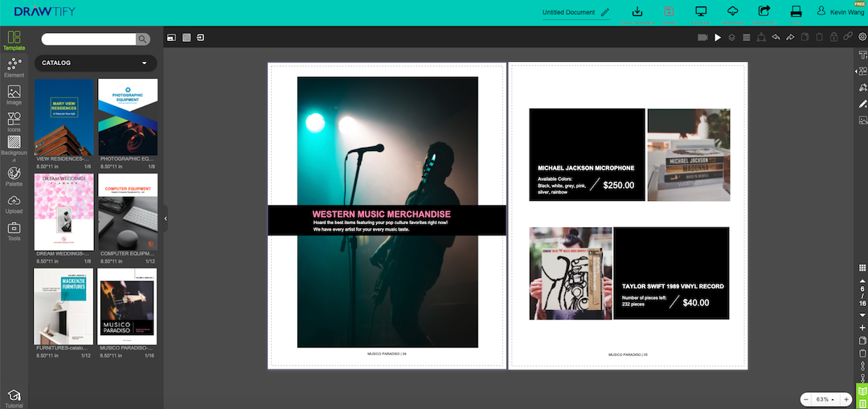
Task: Duplicate current page icon
Action: [x=862, y=341]
